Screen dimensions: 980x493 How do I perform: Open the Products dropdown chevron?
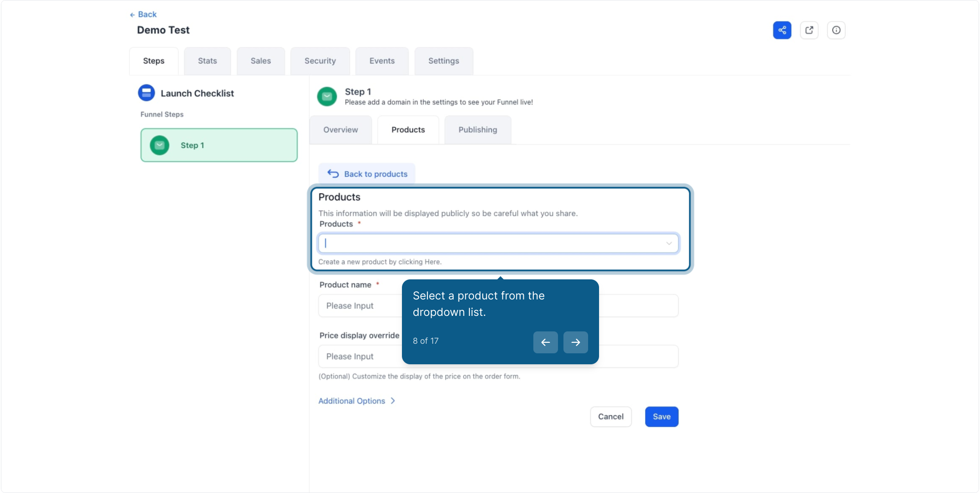669,243
